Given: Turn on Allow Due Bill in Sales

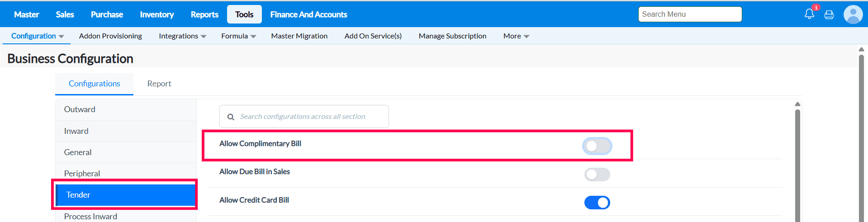Looking at the screenshot, I should 597,174.
